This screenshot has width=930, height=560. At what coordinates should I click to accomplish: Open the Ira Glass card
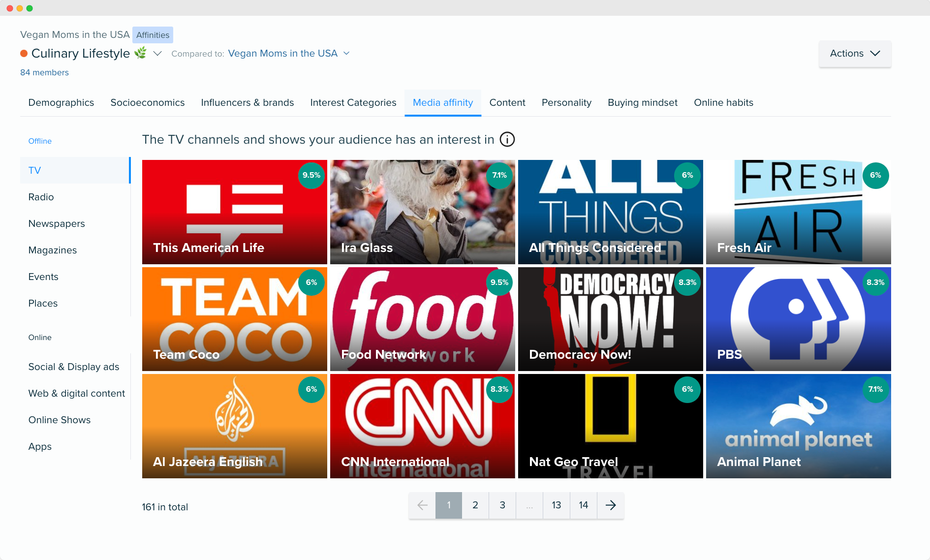point(423,212)
